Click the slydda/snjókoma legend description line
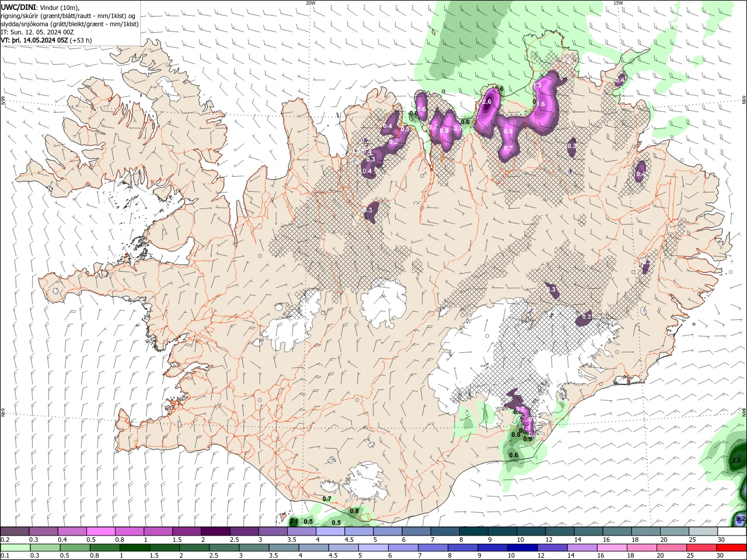Viewport: 747px width, 560px height. (x=69, y=24)
